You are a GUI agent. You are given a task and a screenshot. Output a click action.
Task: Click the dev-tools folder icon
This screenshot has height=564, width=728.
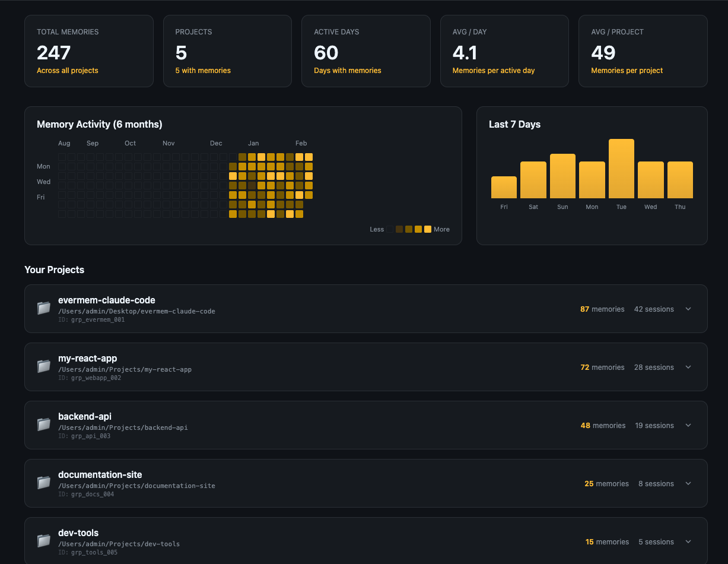(44, 541)
